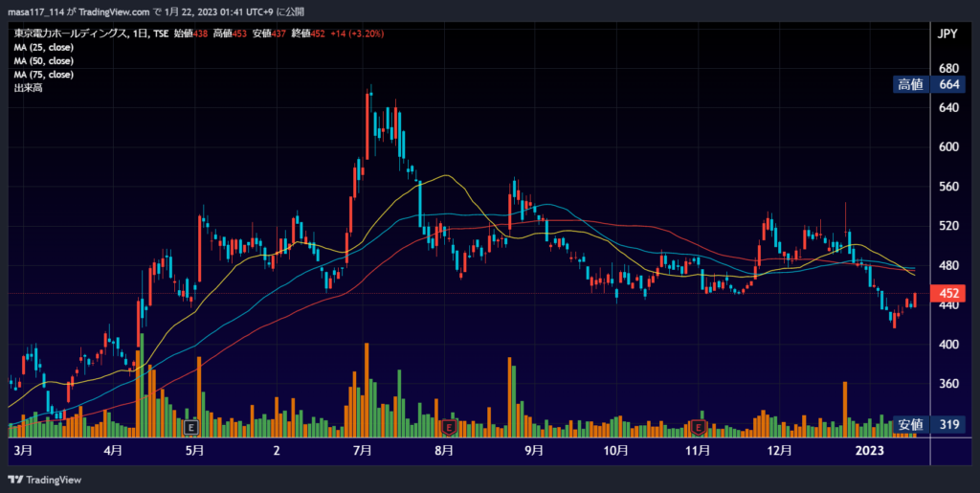Image resolution: width=980 pixels, height=493 pixels.
Task: Click the 安値 437 value in legend
Action: (269, 34)
